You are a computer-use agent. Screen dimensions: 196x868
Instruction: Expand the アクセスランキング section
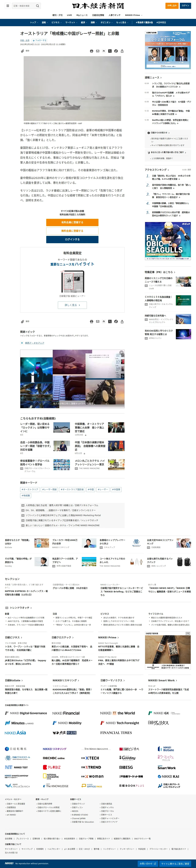pyautogui.click(x=157, y=169)
